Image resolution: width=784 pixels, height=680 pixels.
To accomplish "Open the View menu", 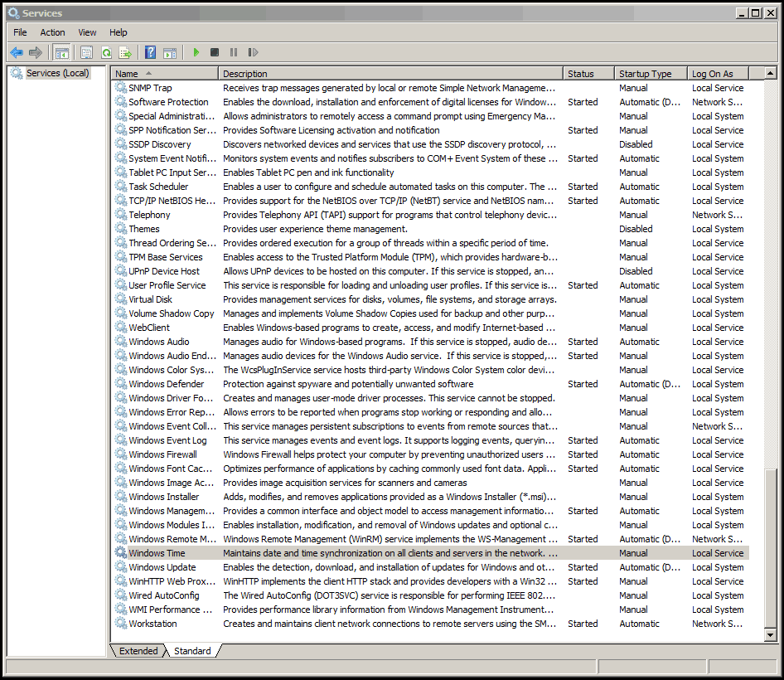I will coord(87,32).
